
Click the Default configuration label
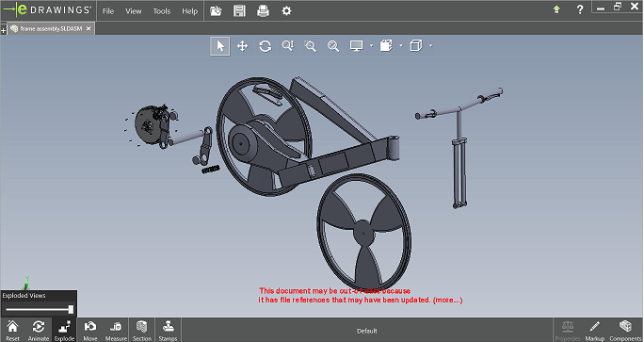pyautogui.click(x=367, y=331)
